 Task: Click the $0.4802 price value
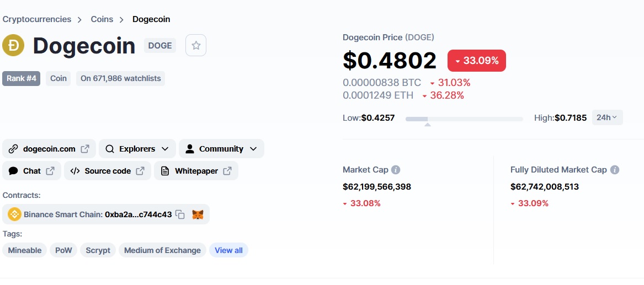(390, 60)
